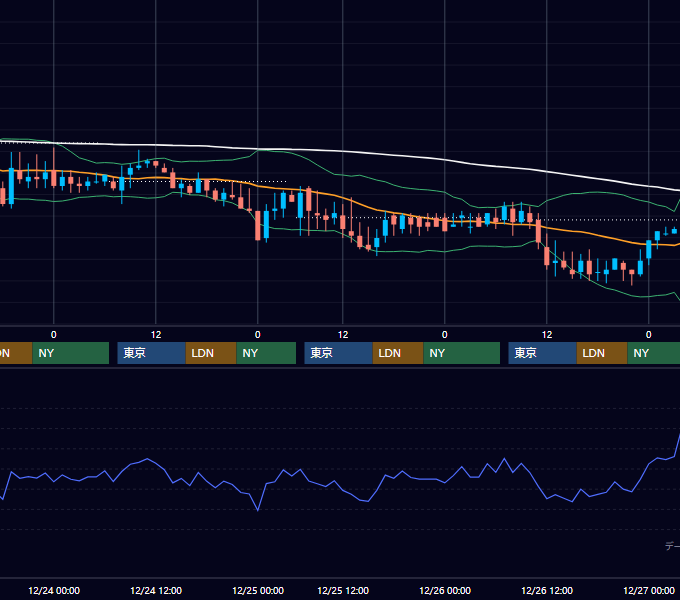Click the 12/27 00:00 date label
The height and width of the screenshot is (600, 680).
click(x=649, y=590)
